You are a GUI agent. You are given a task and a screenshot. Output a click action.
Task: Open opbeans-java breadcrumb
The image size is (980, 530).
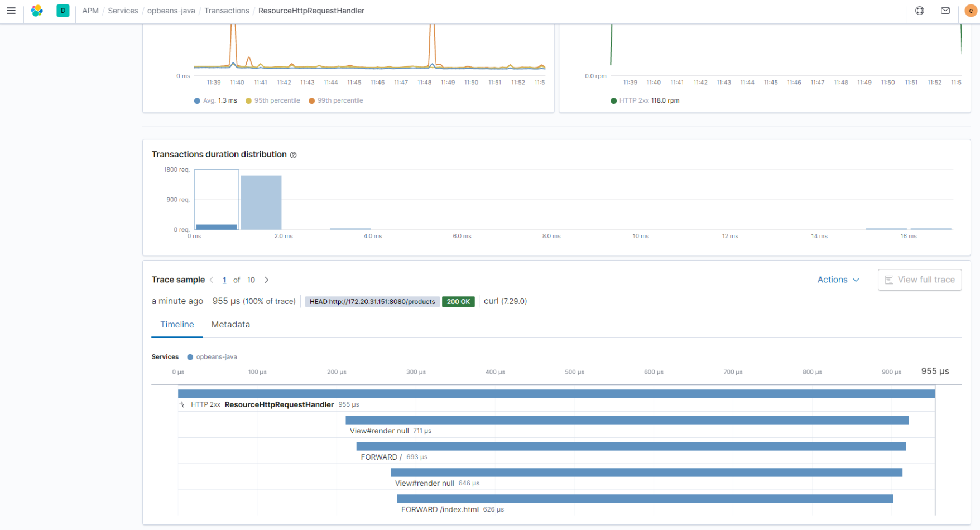pyautogui.click(x=171, y=11)
